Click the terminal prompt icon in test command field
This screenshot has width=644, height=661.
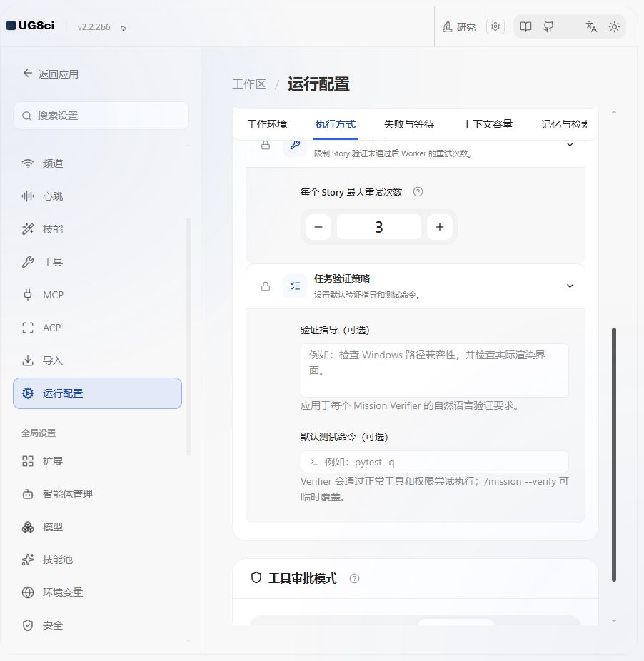313,462
